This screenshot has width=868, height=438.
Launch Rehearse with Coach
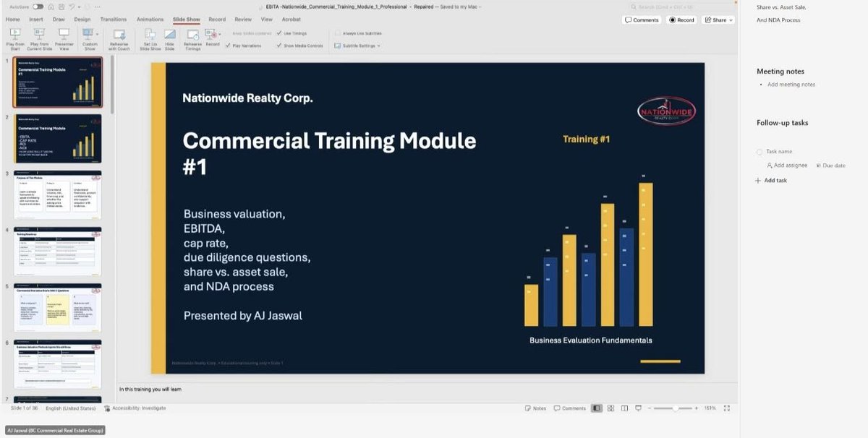pos(119,39)
